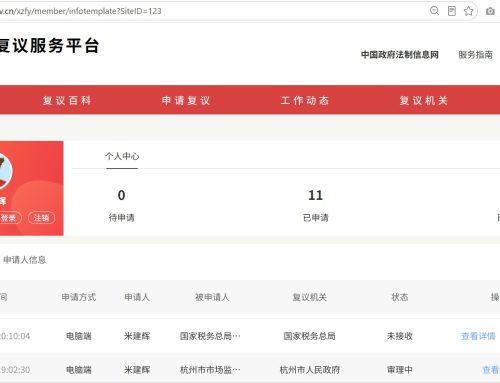Viewport: 500px width, 383px height.
Task: Click 已申请 label
Action: tap(316, 218)
